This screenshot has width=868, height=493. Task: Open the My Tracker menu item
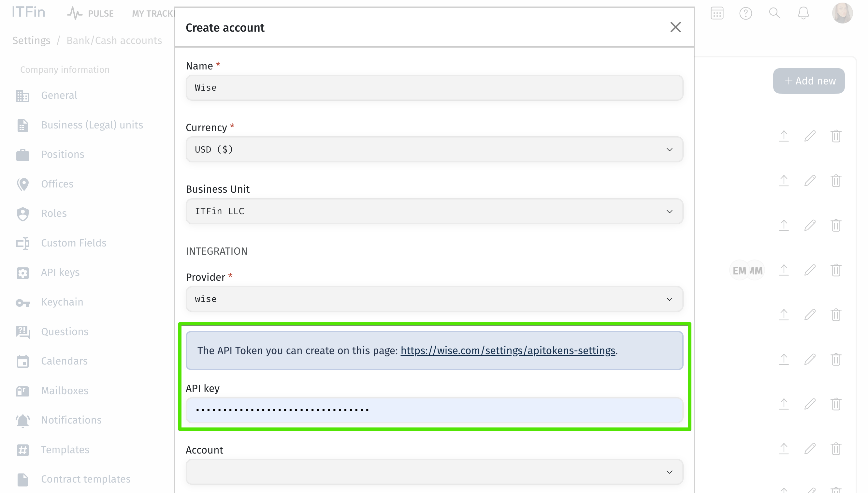coord(153,14)
